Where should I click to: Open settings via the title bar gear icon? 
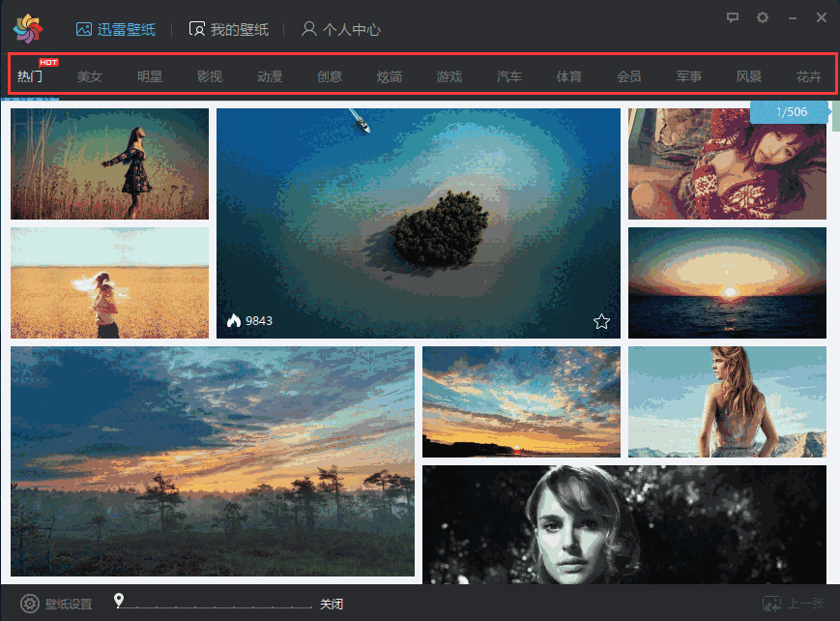click(x=763, y=17)
